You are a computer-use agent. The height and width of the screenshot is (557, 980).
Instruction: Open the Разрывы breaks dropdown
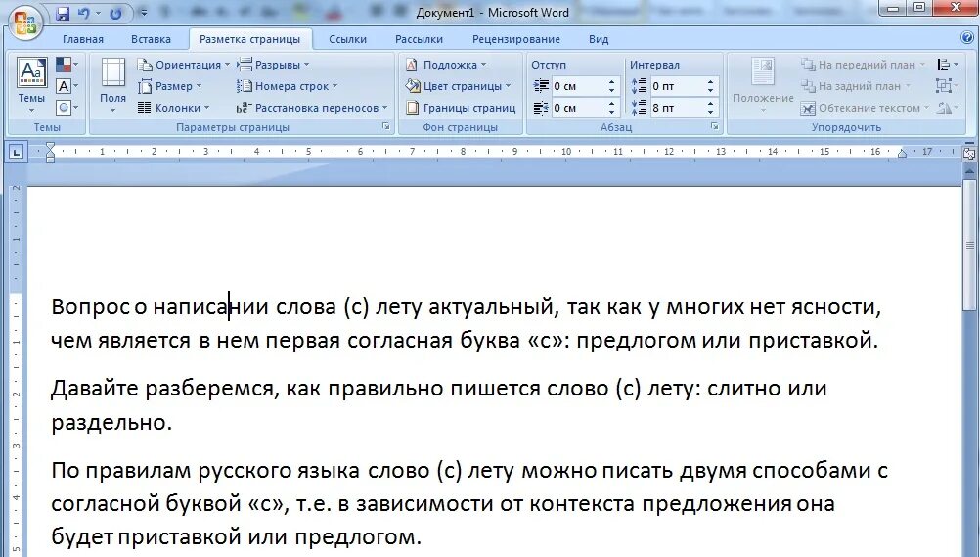273,65
